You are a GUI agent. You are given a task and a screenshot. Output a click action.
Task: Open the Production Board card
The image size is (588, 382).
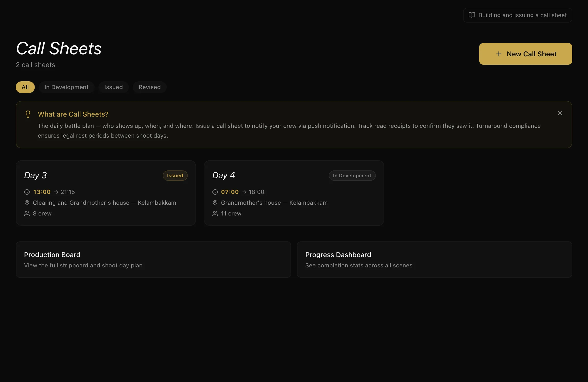153,260
